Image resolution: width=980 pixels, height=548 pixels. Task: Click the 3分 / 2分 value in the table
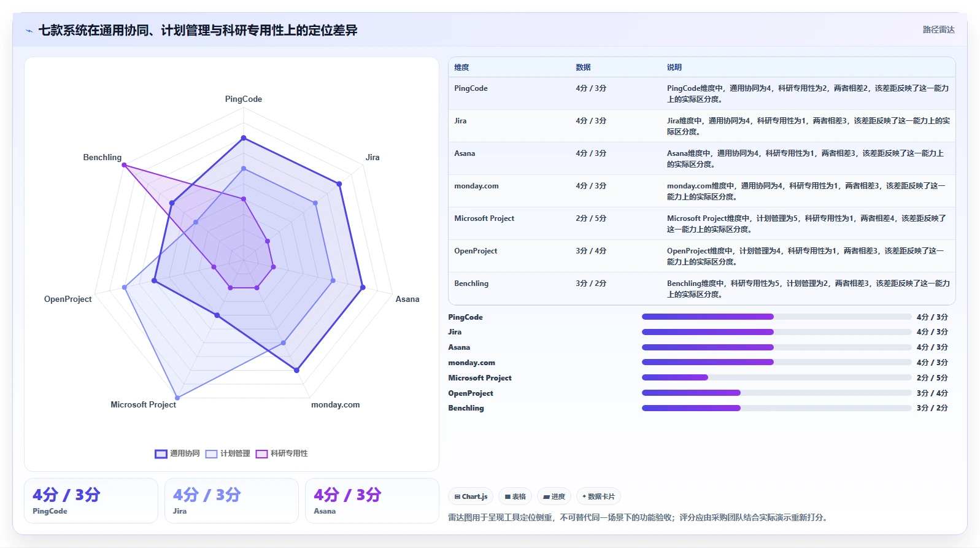(591, 284)
